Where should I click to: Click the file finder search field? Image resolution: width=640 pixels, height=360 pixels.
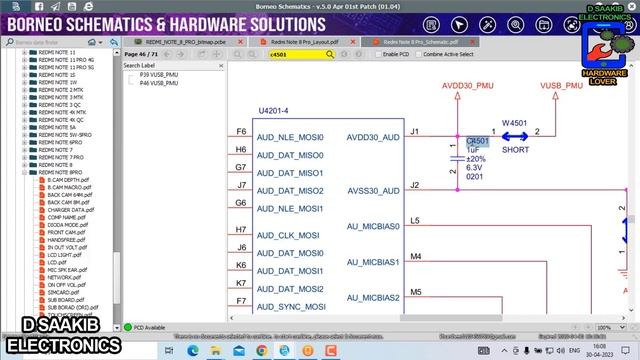point(51,42)
